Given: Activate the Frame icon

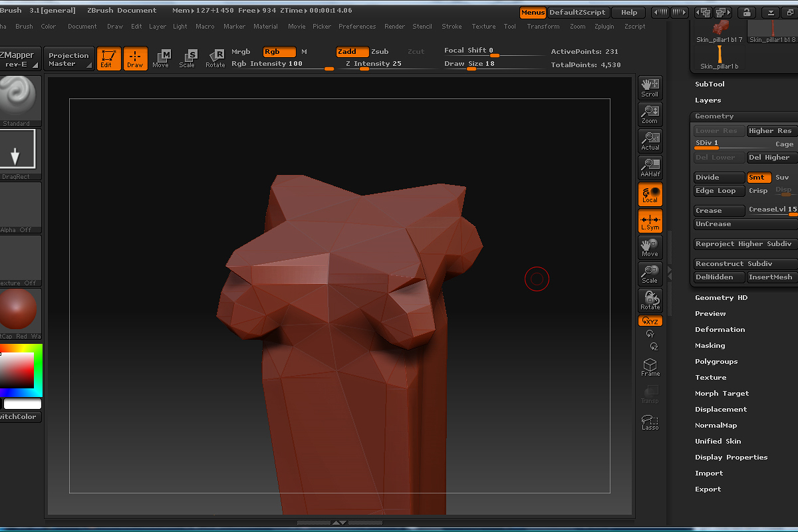Looking at the screenshot, I should pyautogui.click(x=650, y=367).
